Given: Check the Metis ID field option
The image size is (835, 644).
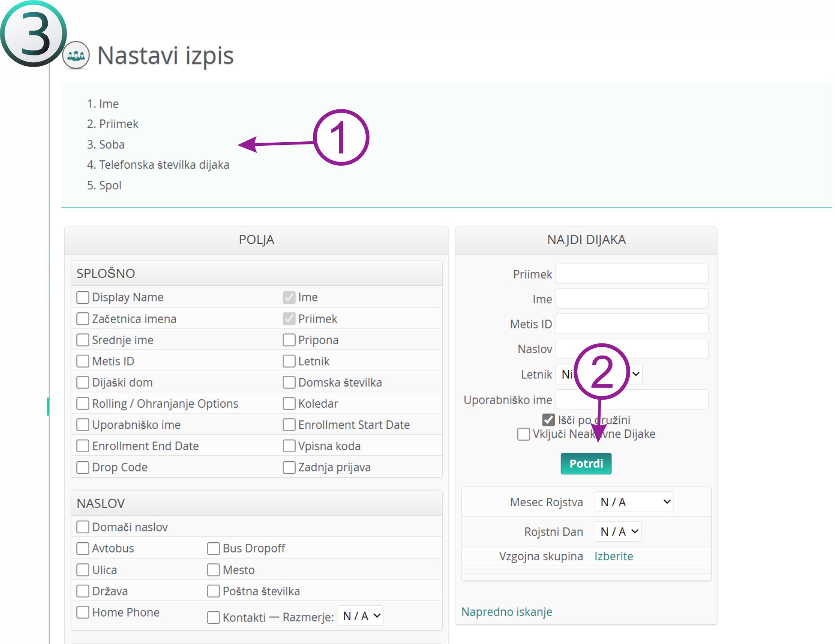Looking at the screenshot, I should point(83,361).
